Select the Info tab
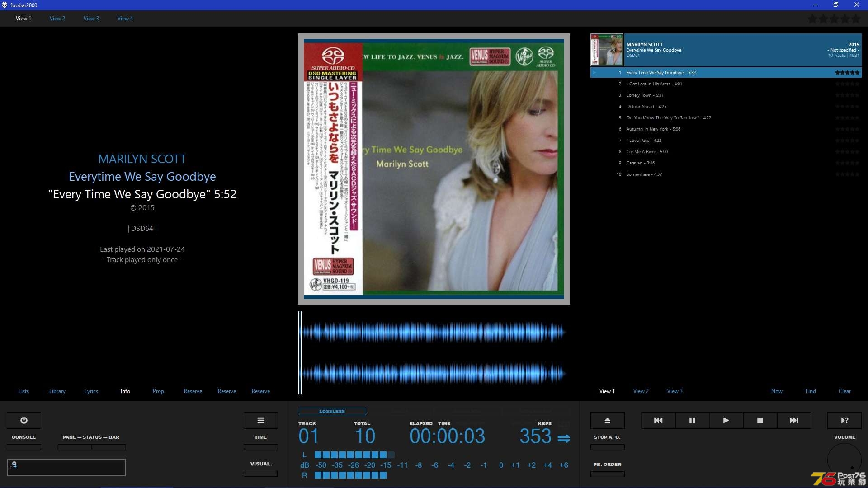 (125, 391)
